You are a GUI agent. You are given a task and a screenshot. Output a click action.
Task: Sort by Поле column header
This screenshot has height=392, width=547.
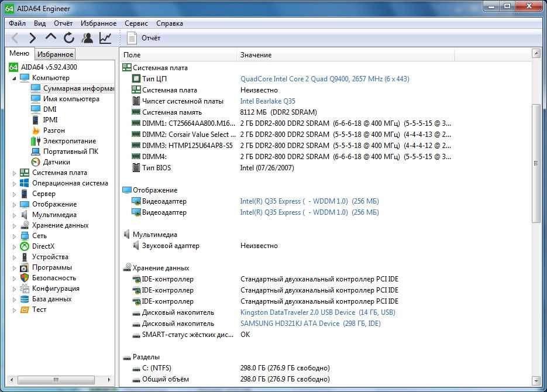click(x=178, y=55)
